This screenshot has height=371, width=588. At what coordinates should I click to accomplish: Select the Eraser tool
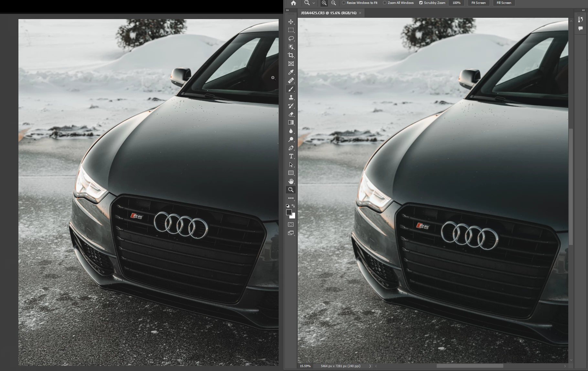291,114
